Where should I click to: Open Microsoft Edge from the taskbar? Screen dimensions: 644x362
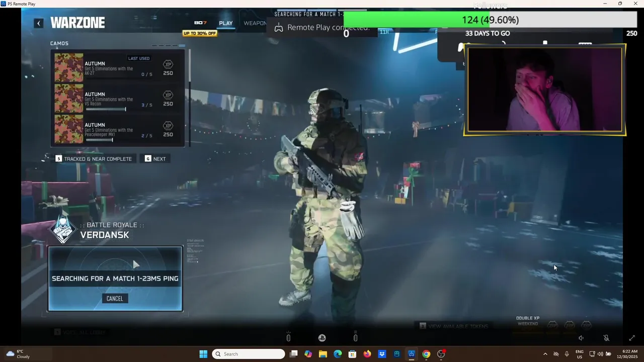[338, 354]
